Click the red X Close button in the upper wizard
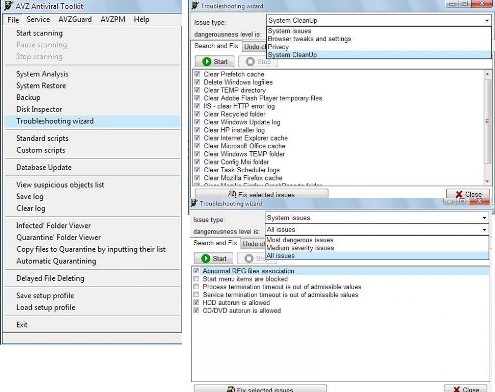 click(x=468, y=194)
